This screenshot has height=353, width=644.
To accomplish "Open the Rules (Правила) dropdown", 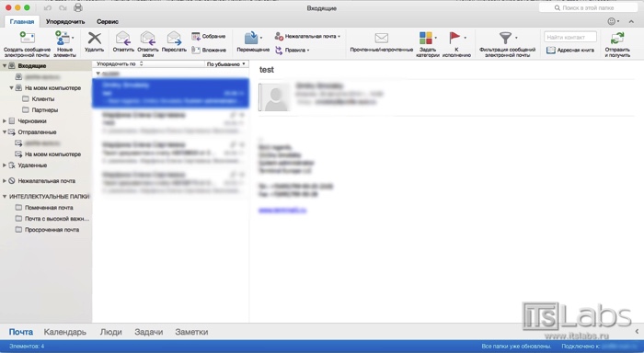I will pos(292,50).
